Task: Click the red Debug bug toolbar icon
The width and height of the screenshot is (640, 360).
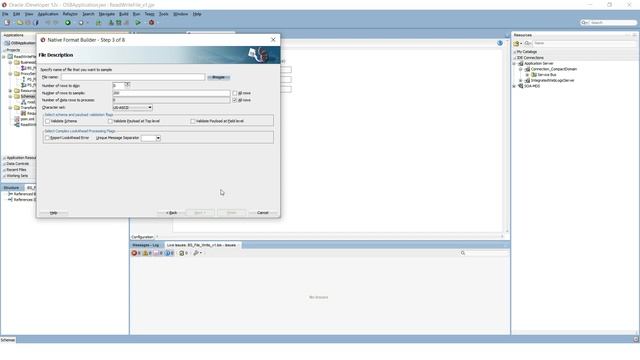Action: [x=151, y=22]
